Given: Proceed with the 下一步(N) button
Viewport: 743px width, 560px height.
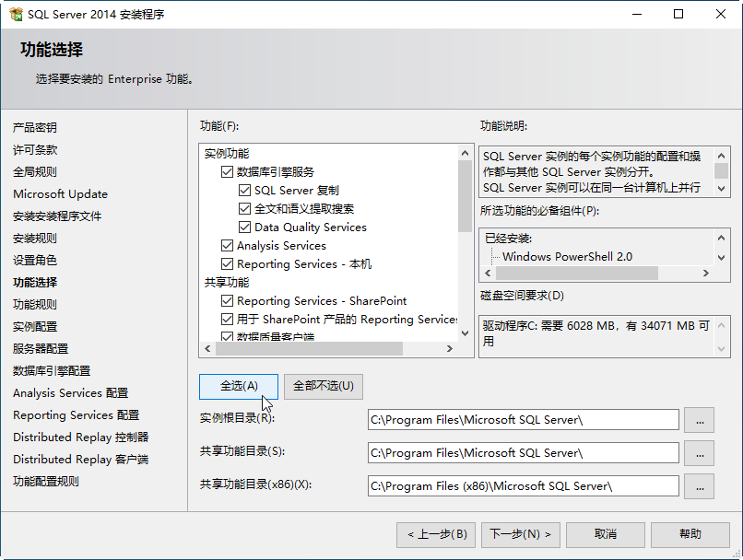Looking at the screenshot, I should pos(521,535).
